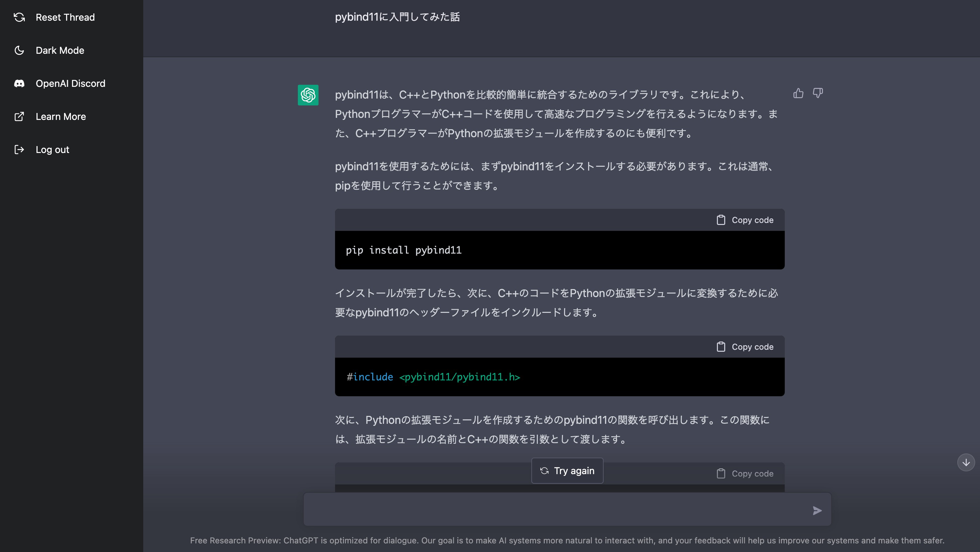Click the thumbs down feedback icon
980x552 pixels.
[x=817, y=93]
